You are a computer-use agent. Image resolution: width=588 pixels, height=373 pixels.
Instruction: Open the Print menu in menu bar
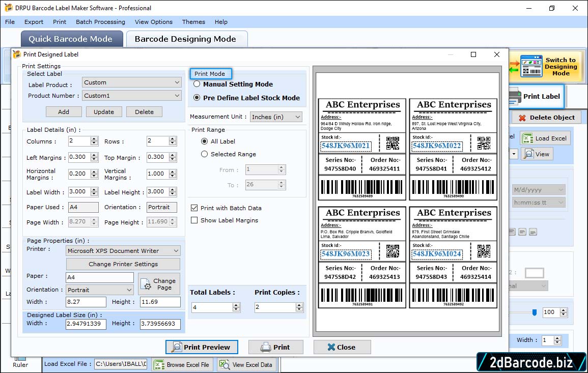point(59,22)
